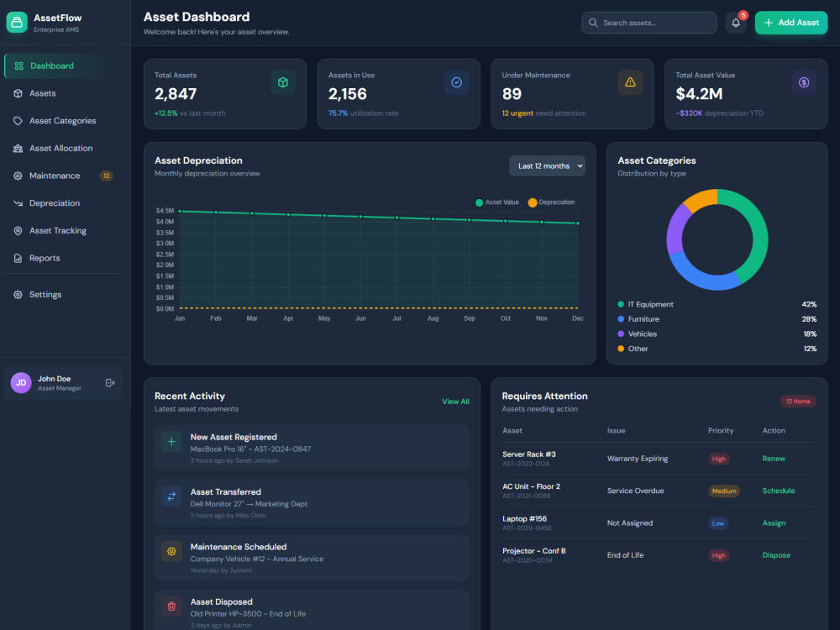Click the Dec data point on chart
The width and height of the screenshot is (840, 630).
pos(578,223)
